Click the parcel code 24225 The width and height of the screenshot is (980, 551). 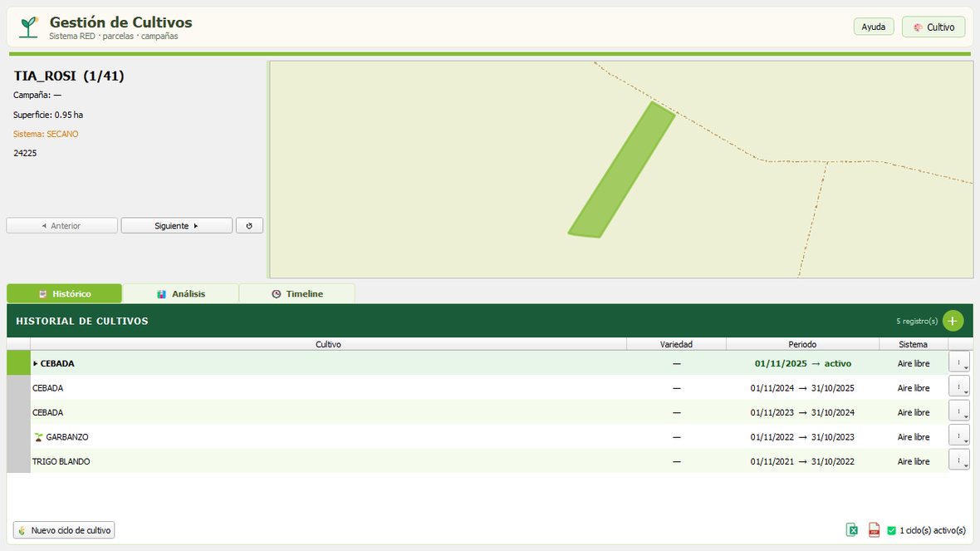coord(25,153)
